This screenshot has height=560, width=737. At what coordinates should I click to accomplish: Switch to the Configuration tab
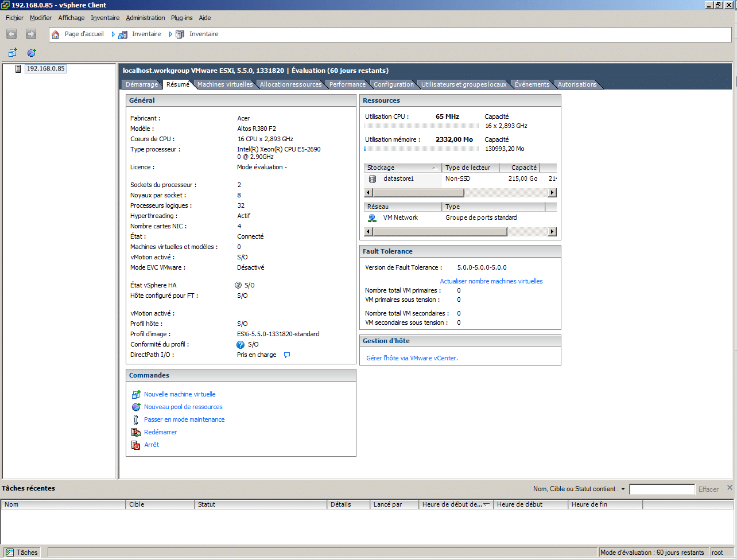394,84
